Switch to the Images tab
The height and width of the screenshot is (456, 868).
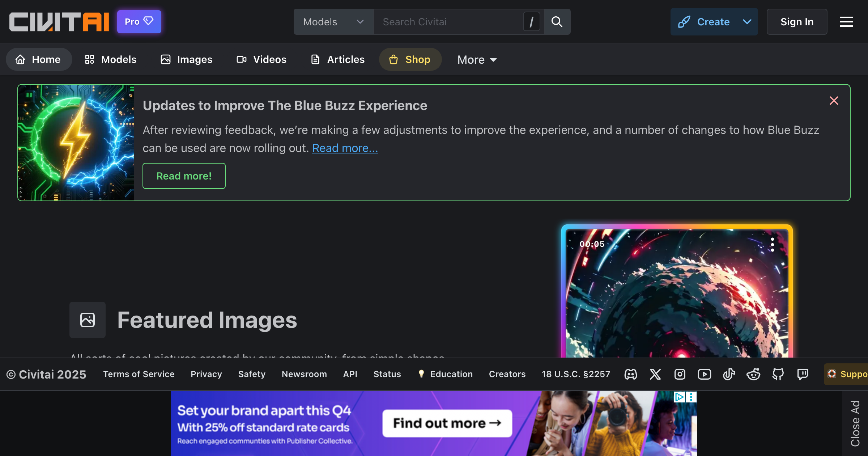coord(187,59)
